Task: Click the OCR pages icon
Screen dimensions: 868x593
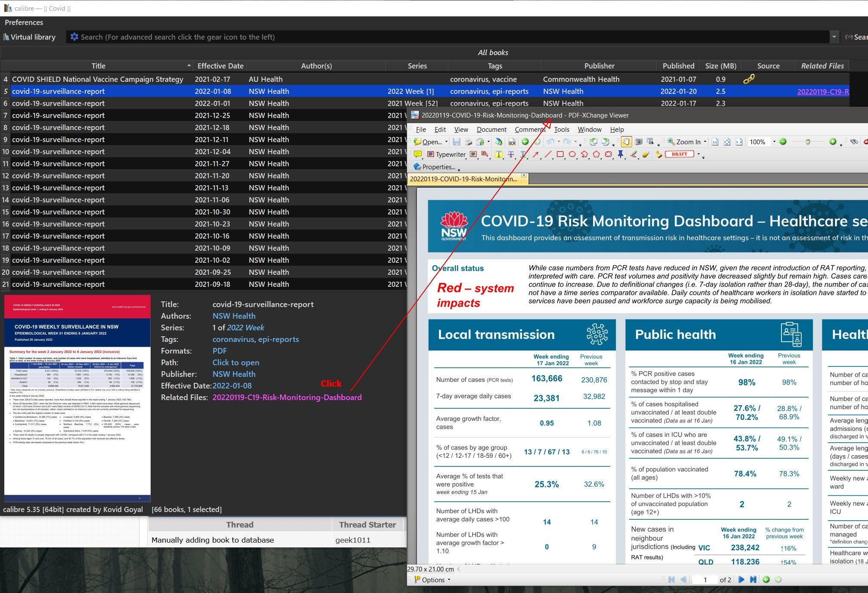Action: [x=512, y=142]
